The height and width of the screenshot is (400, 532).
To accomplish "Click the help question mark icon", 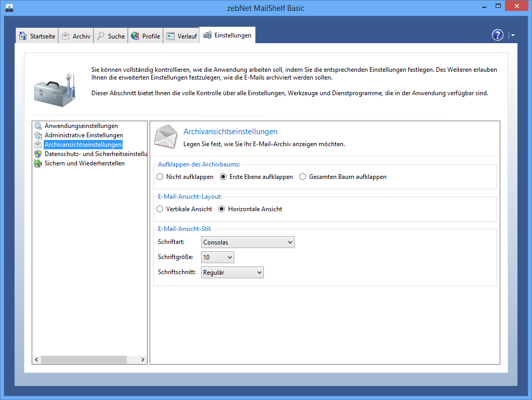I will [497, 35].
